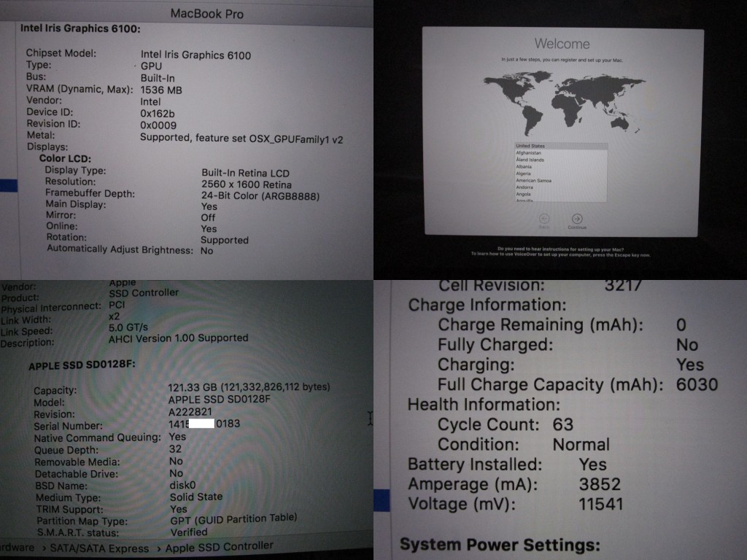Click the Bus value Built-In
This screenshot has height=560, width=747.
click(x=158, y=78)
